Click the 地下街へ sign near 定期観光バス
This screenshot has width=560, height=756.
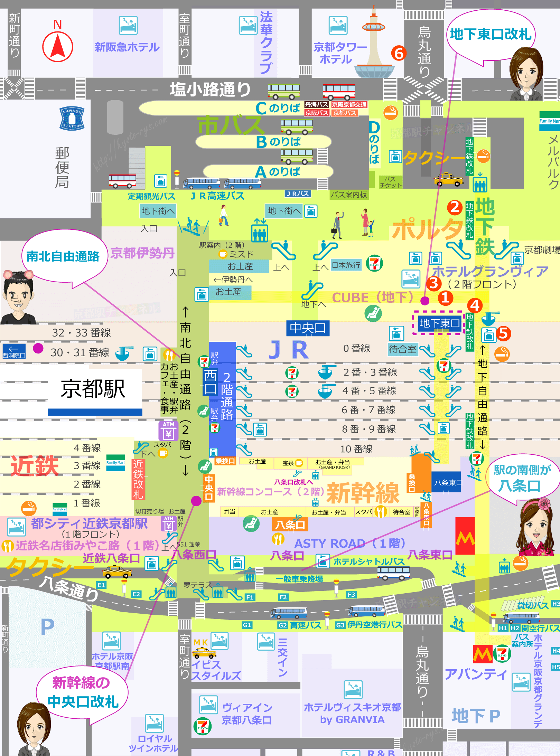tap(158, 211)
